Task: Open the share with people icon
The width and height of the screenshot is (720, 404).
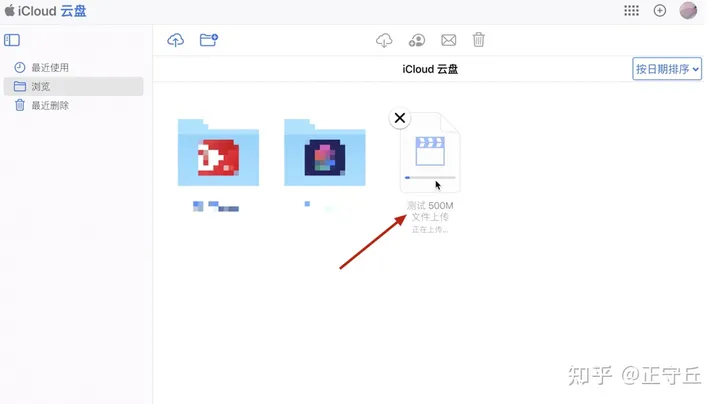Action: (x=416, y=40)
